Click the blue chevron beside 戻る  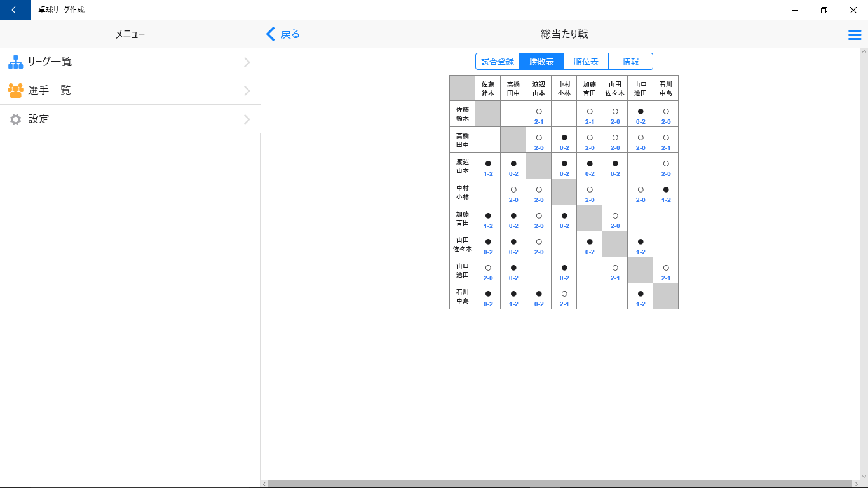pyautogui.click(x=271, y=34)
